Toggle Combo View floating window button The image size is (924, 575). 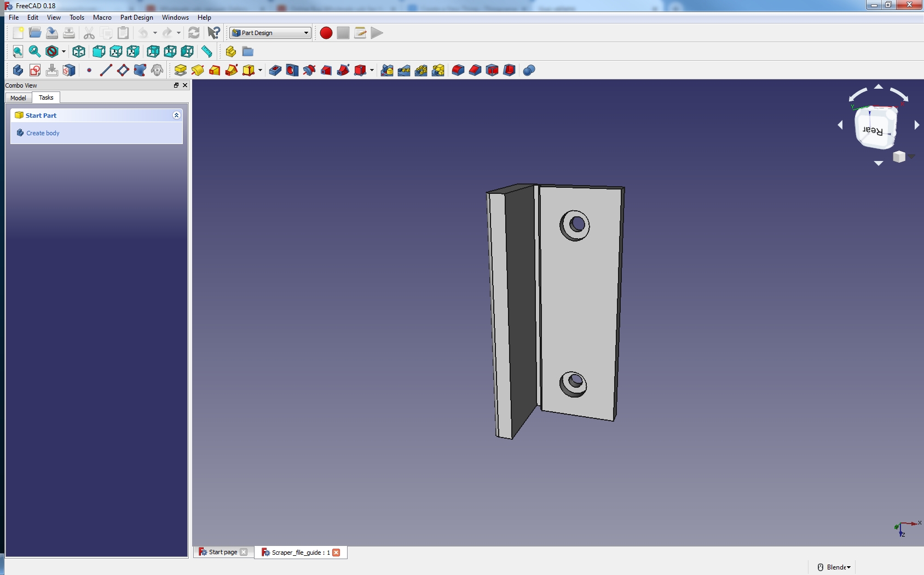176,85
